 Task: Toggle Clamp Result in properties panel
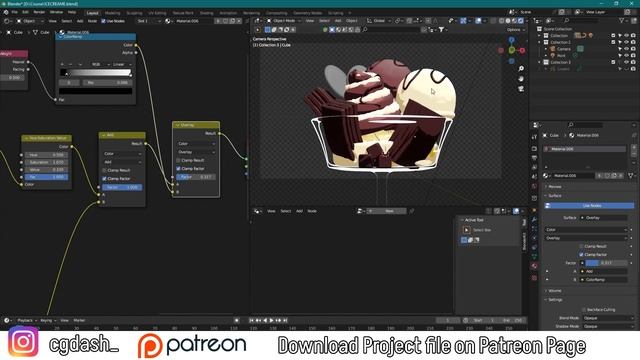[x=581, y=247]
